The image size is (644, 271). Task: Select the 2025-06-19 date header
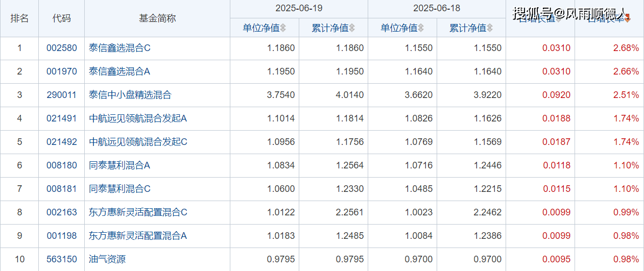299,9
